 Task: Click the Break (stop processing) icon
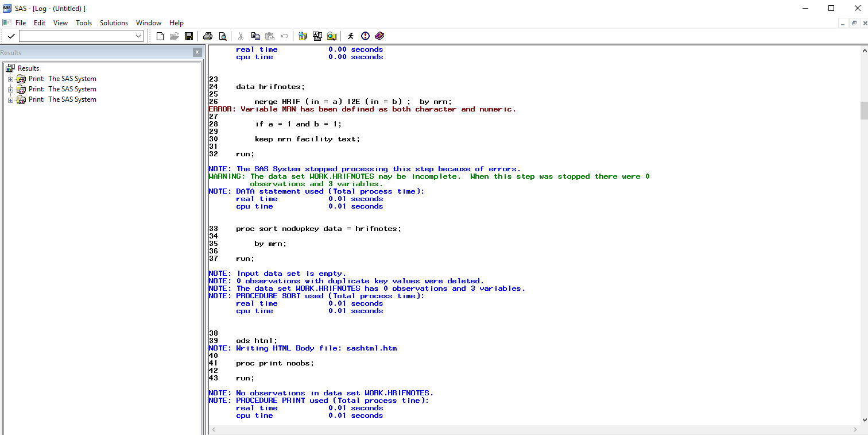click(365, 36)
